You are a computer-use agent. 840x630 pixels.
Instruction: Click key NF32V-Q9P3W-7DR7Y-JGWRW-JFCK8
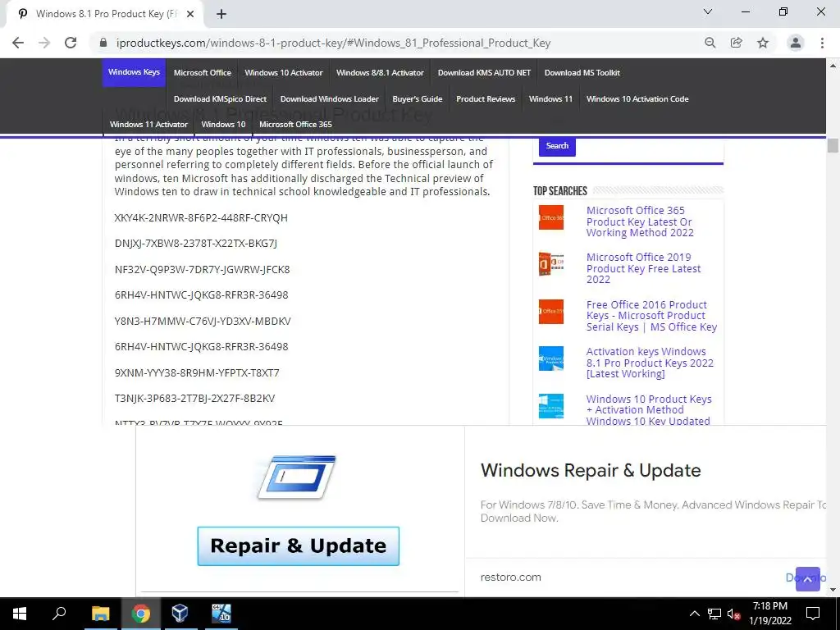click(x=202, y=269)
